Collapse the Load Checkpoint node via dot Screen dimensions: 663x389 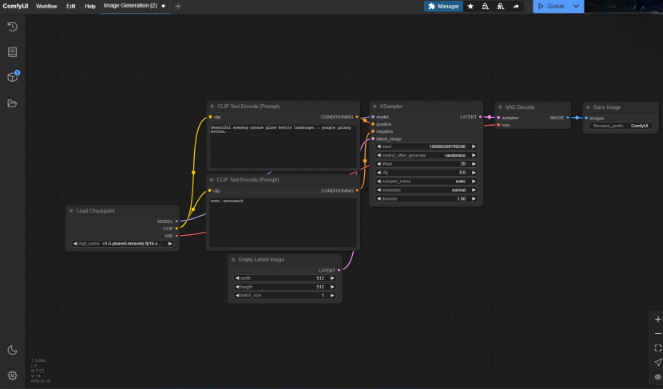pos(71,211)
